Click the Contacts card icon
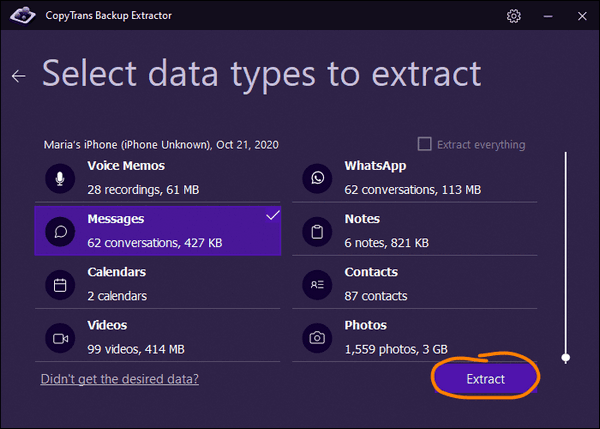The height and width of the screenshot is (429, 600). point(317,285)
